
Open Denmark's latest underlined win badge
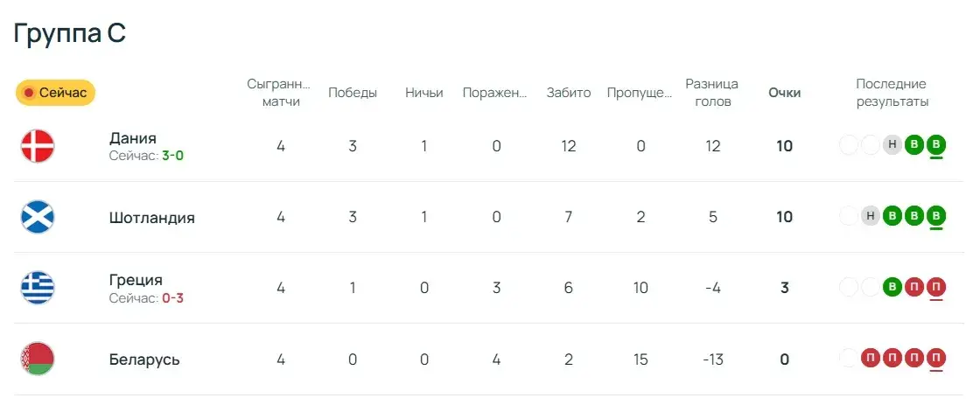click(936, 145)
